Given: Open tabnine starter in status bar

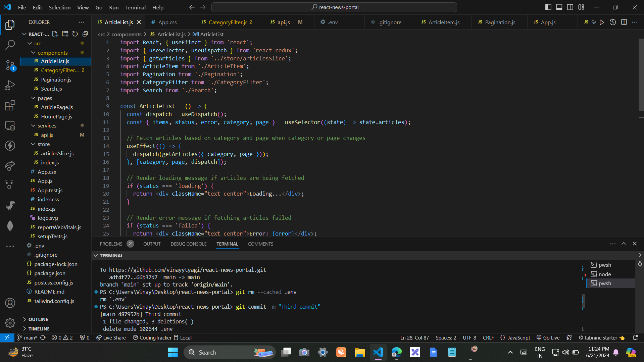Looking at the screenshot, I should (x=601, y=338).
